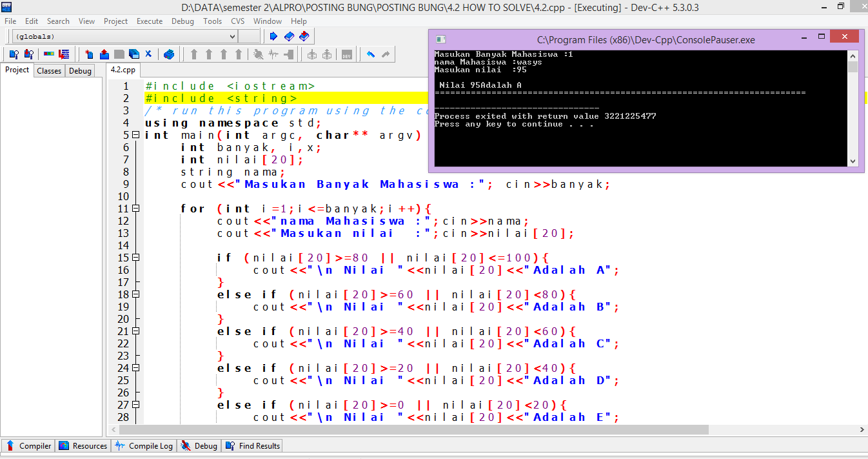Click the console window scroll-down arrow

853,161
